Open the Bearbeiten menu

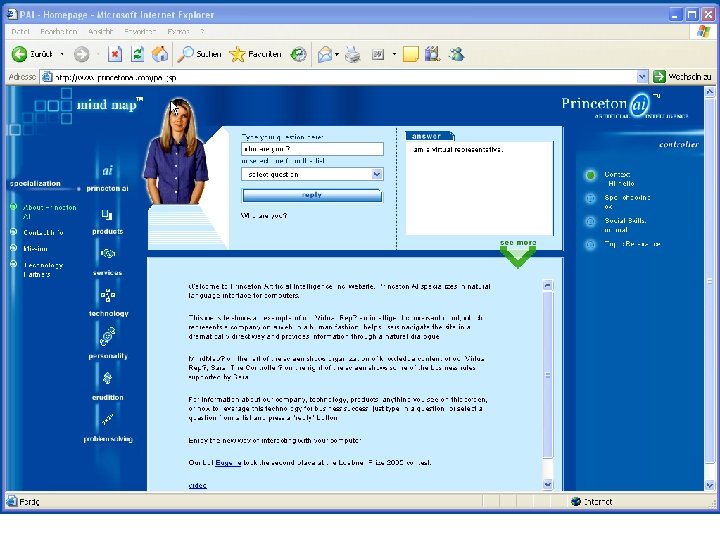(x=58, y=32)
